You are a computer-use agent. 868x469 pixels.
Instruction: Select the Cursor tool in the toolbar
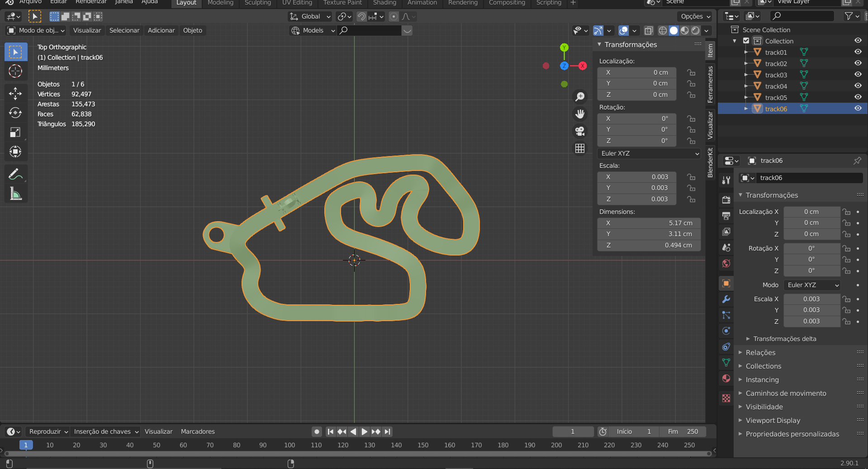click(x=15, y=71)
